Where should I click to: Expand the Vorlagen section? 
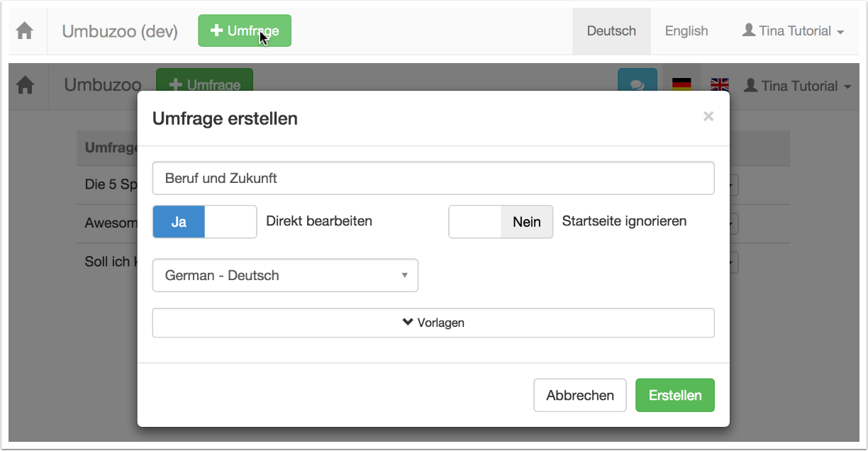click(433, 323)
